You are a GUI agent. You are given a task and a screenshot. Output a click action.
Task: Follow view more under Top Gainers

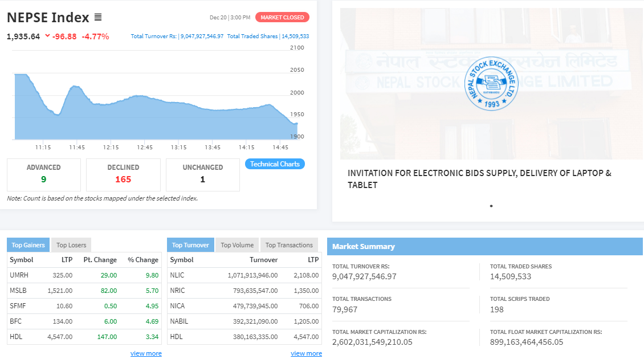146,353
